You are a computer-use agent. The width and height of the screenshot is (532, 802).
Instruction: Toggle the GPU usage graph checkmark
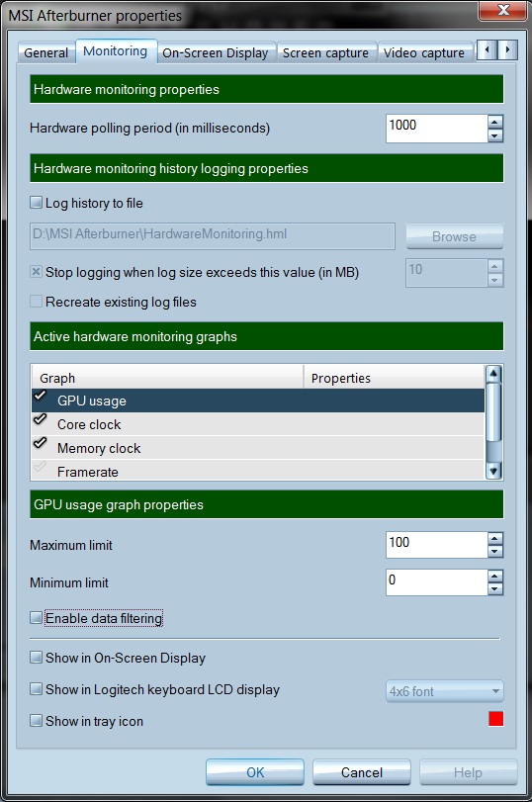pos(40,397)
